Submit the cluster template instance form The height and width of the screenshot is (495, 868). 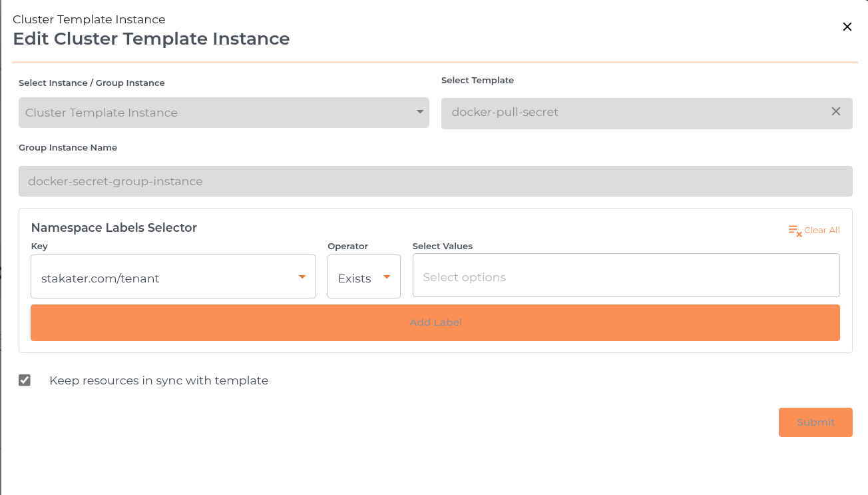click(815, 422)
